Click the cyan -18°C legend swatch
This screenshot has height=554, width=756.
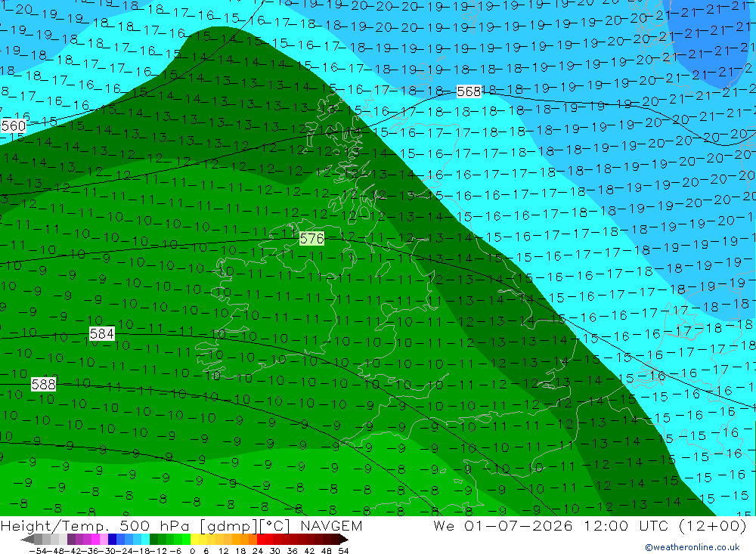click(x=145, y=540)
